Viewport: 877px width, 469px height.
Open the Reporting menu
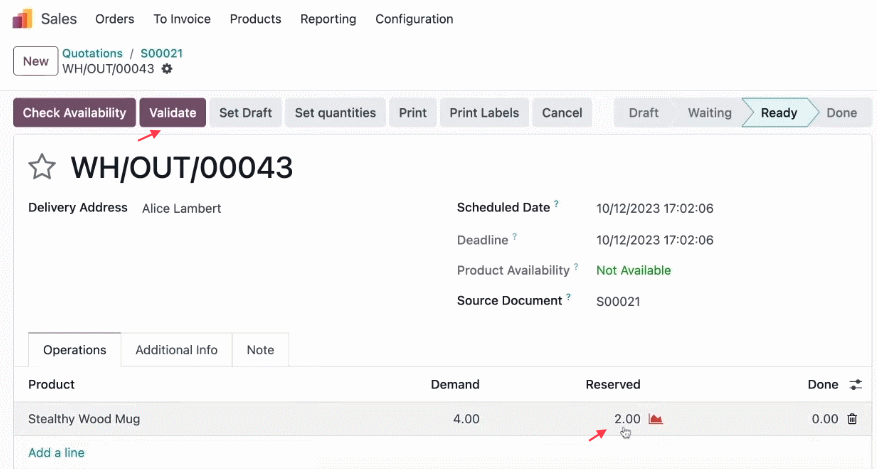[328, 19]
